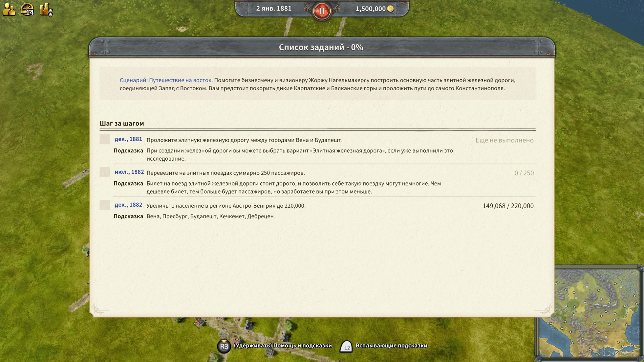
Task: Click the gold coin money icon
Action: 390,9
